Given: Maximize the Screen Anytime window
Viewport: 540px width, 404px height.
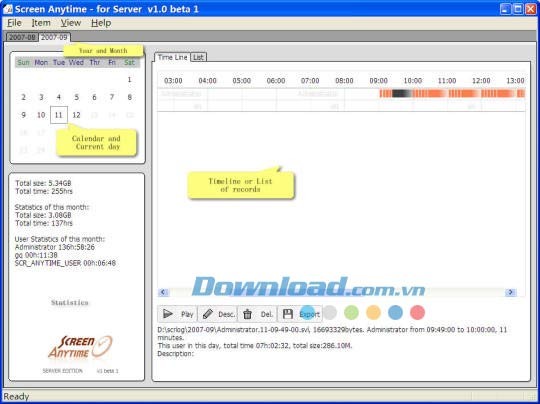Looking at the screenshot, I should pyautogui.click(x=518, y=9).
